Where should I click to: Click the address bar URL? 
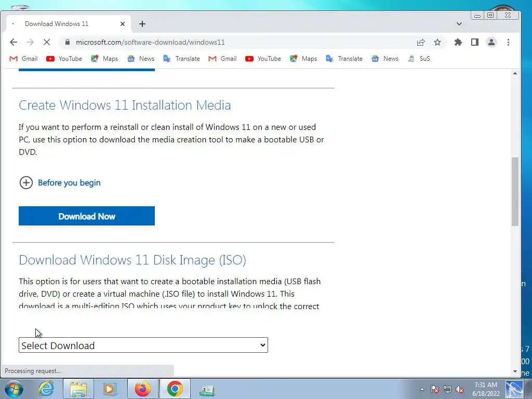click(x=150, y=42)
